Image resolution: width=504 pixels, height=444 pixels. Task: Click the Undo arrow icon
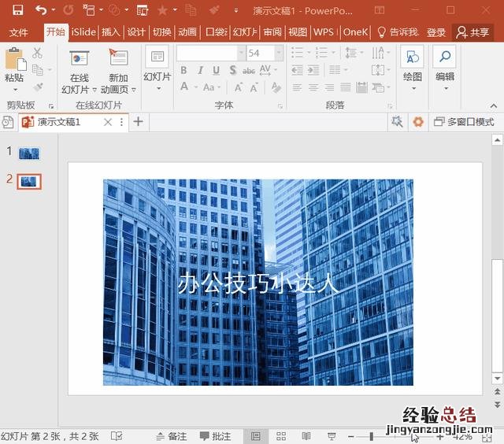tap(40, 10)
